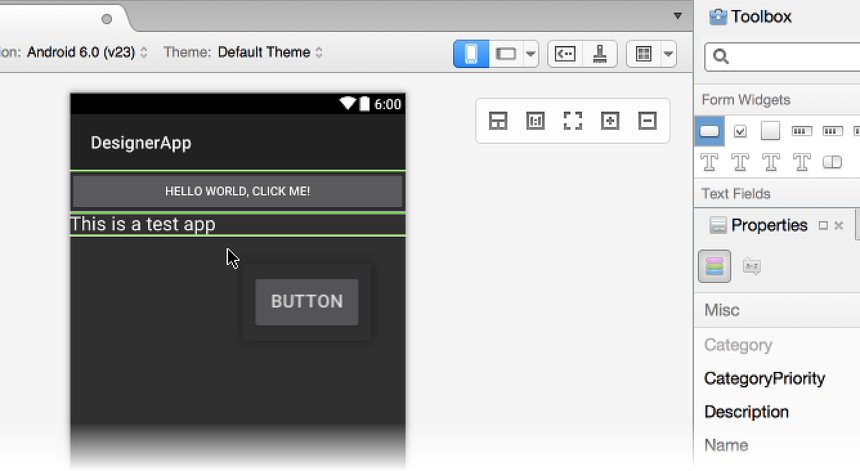Click the grid layout toolbar icon
This screenshot has width=860, height=471.
[643, 54]
